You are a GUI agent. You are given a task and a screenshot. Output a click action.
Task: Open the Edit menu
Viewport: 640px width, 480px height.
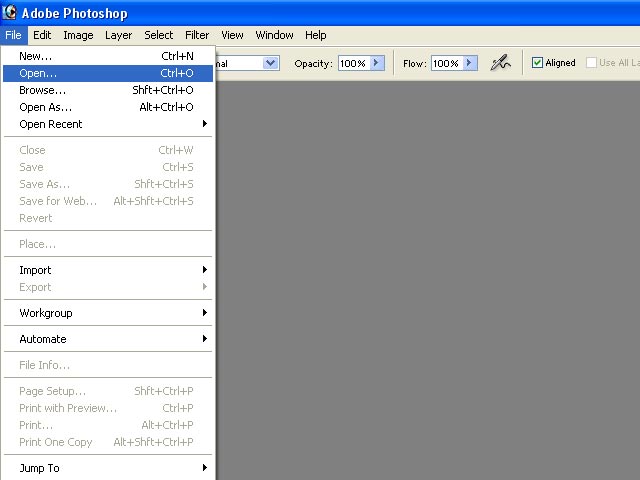[42, 35]
